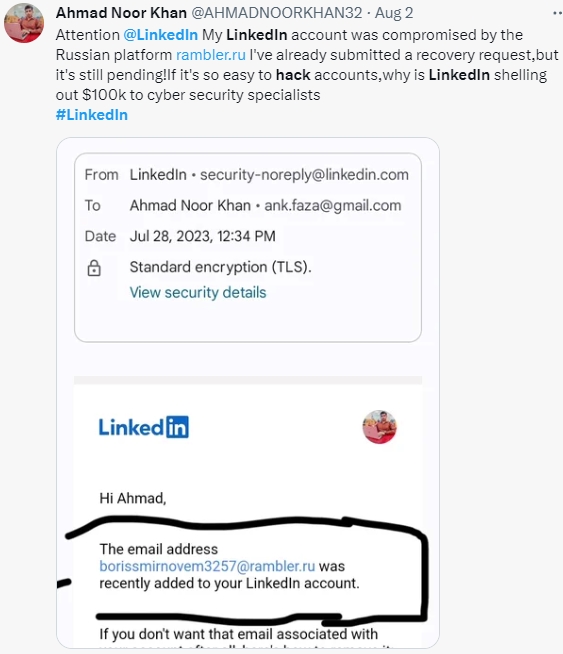Open the Aug 2 tweet timestamp

coord(394,13)
